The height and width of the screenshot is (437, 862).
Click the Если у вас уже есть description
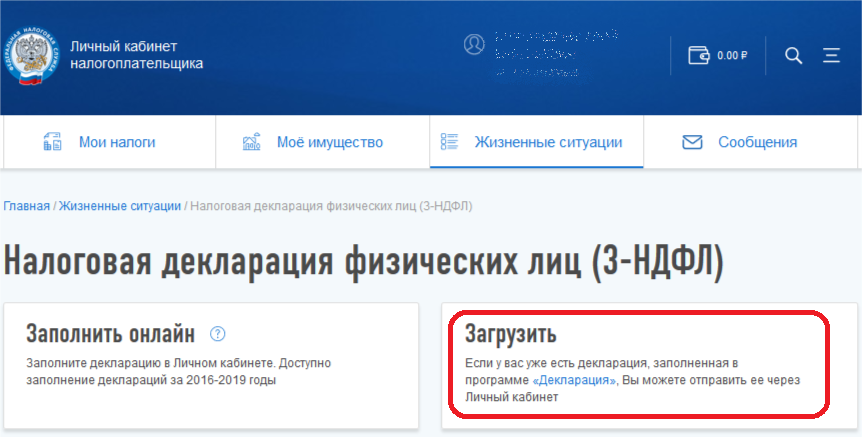tap(632, 380)
